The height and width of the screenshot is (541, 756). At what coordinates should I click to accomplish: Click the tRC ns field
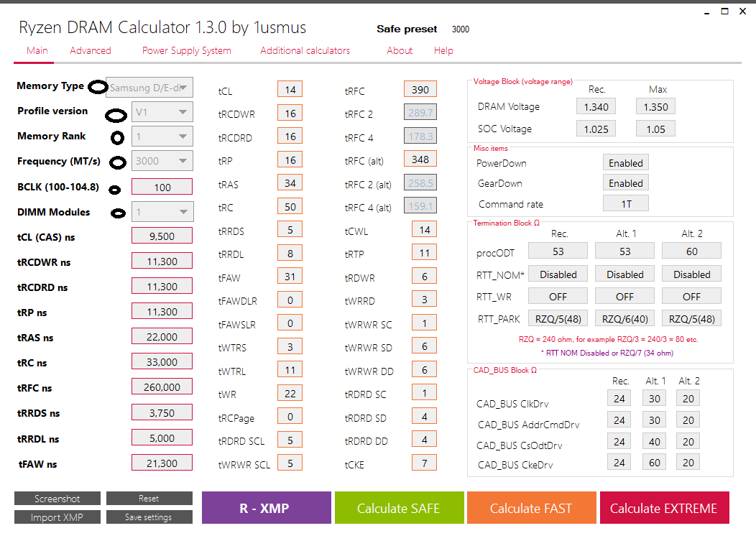pos(162,361)
